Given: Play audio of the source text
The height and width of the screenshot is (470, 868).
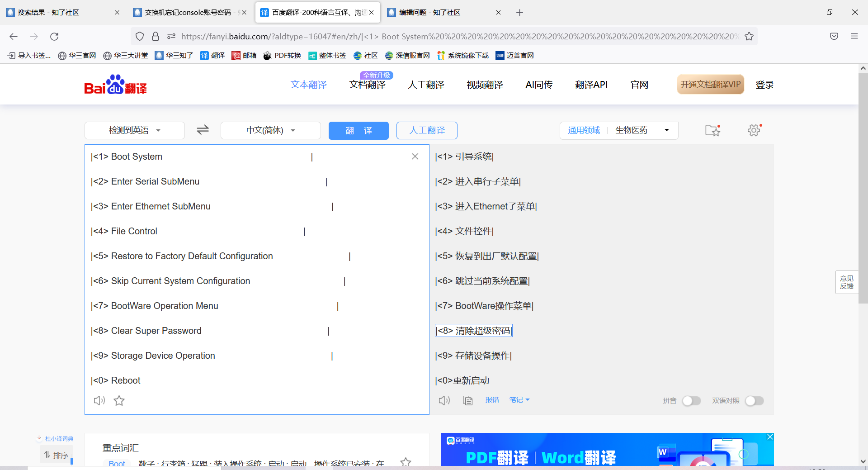Looking at the screenshot, I should pyautogui.click(x=99, y=400).
